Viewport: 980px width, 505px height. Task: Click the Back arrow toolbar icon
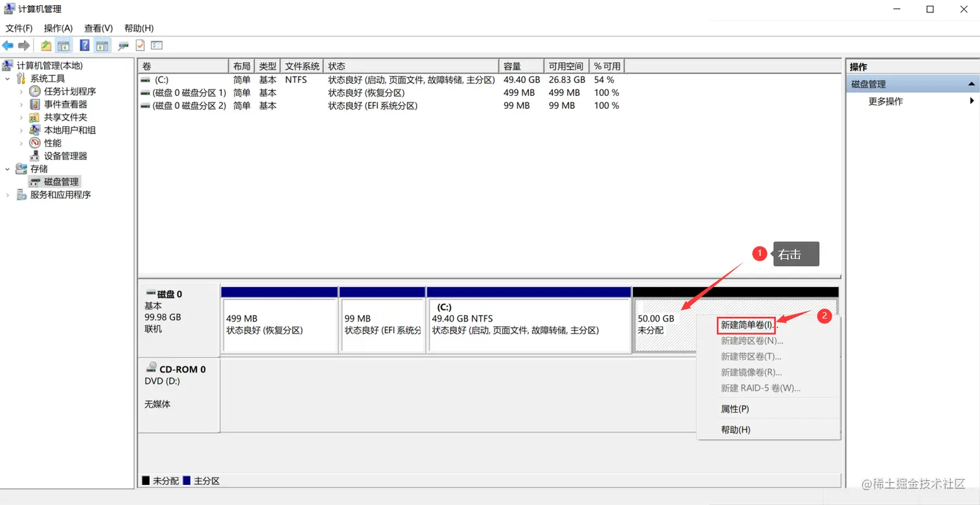8,45
